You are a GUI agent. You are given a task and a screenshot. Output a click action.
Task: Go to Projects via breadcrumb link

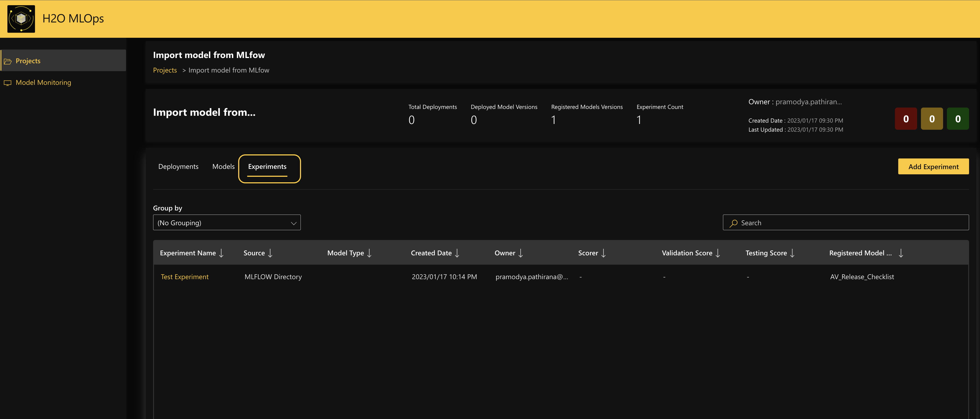165,70
